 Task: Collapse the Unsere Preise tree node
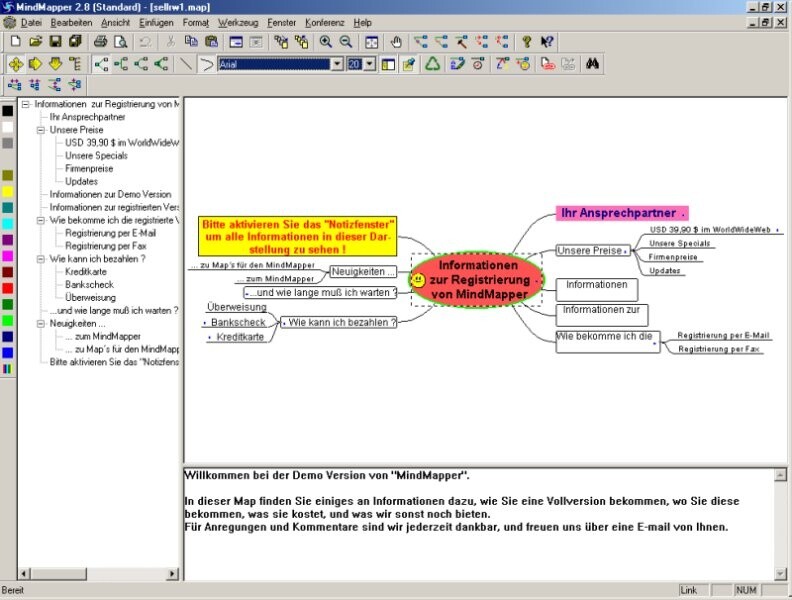click(x=41, y=130)
